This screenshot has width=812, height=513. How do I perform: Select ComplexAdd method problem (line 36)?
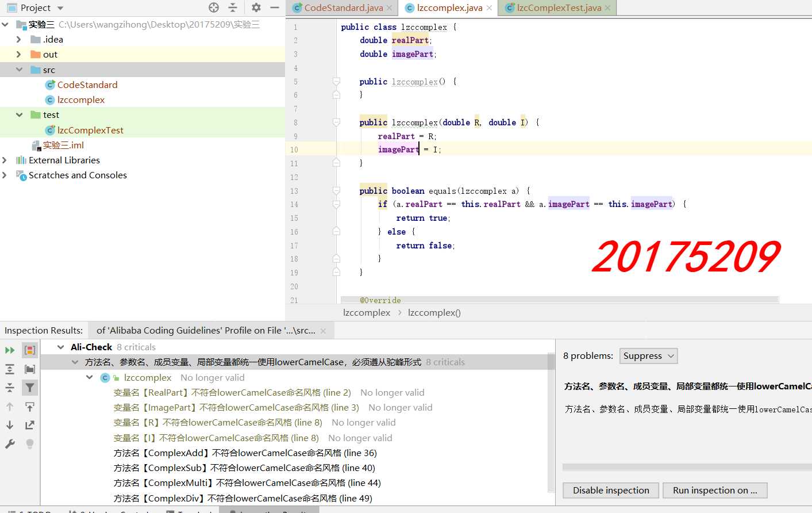(x=245, y=453)
